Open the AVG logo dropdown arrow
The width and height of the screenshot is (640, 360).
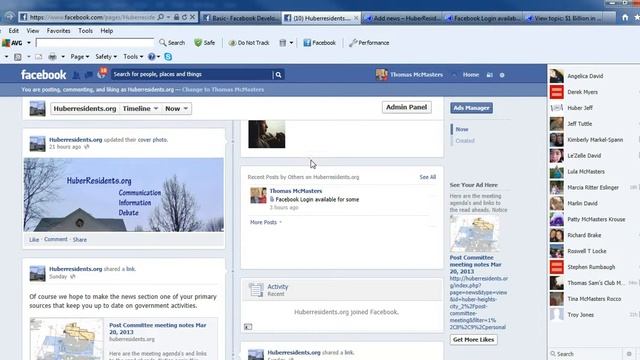pyautogui.click(x=29, y=42)
